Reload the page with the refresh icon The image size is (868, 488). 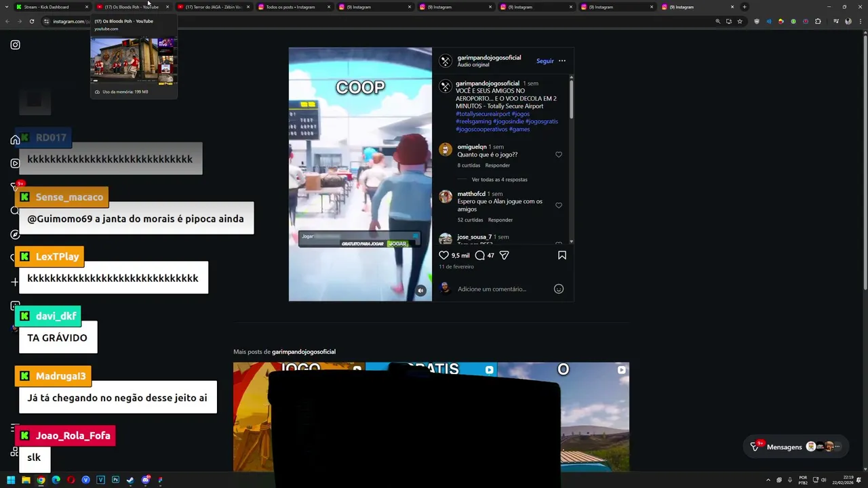pyautogui.click(x=32, y=21)
